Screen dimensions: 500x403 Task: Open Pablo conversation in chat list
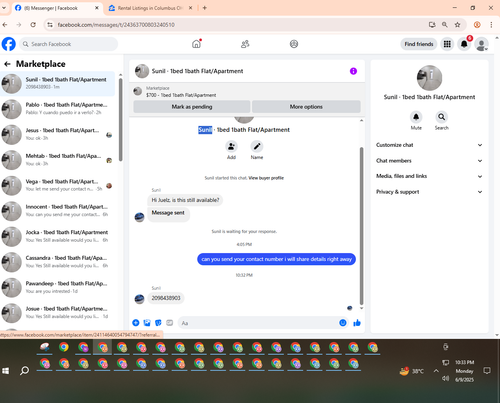point(58,109)
